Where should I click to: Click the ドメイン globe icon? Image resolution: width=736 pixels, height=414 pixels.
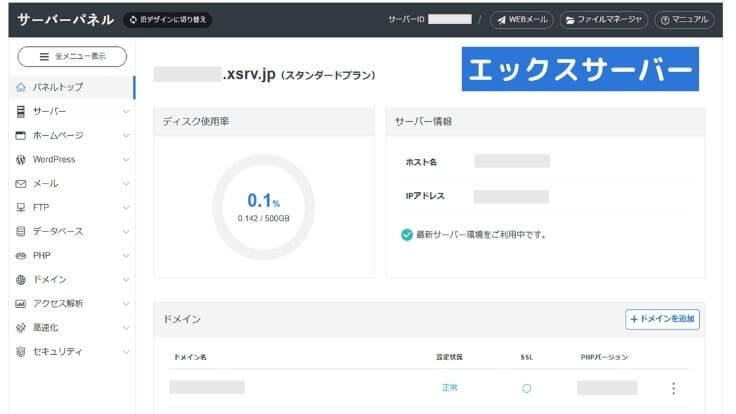tap(21, 280)
